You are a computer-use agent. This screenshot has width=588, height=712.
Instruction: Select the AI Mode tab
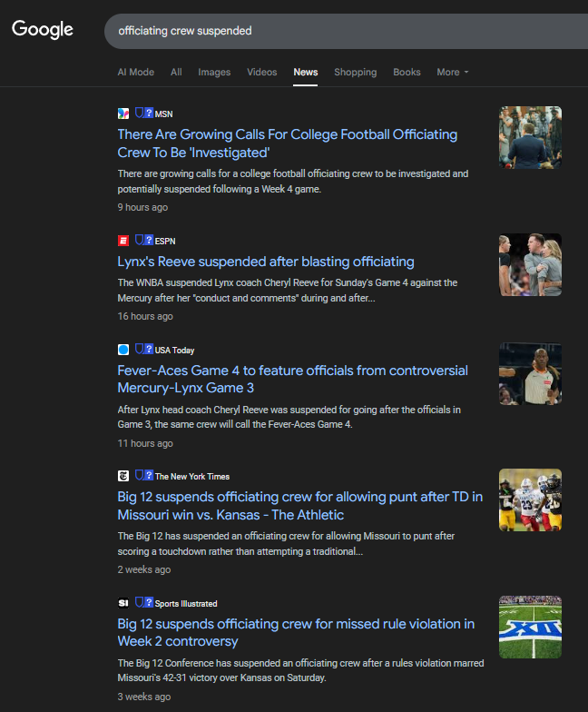click(x=135, y=73)
